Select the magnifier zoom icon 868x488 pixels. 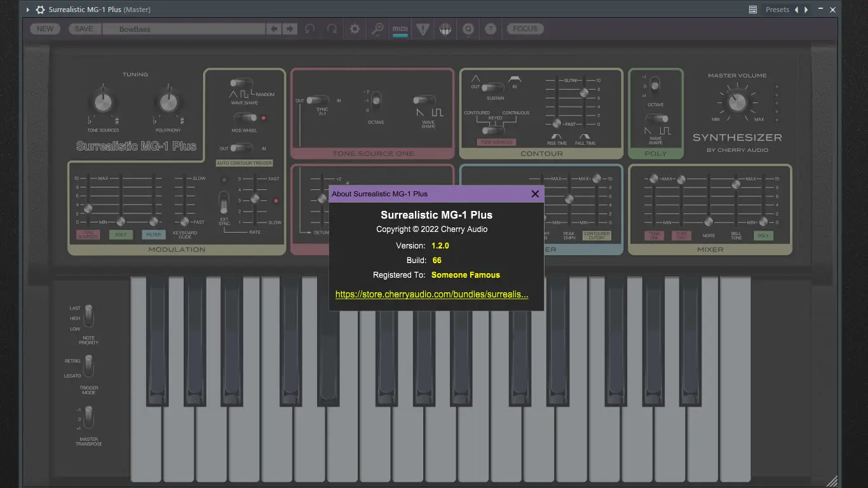point(377,29)
